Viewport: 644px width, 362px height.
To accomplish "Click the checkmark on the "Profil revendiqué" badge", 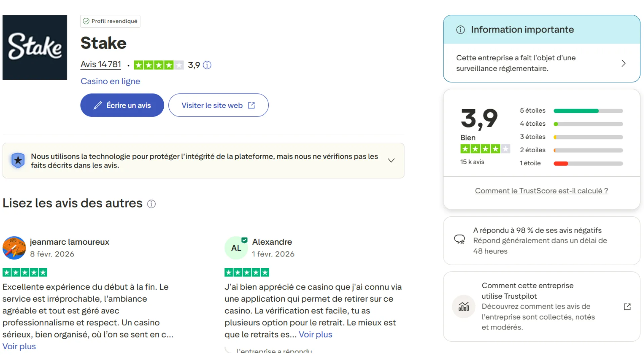I will tap(86, 21).
